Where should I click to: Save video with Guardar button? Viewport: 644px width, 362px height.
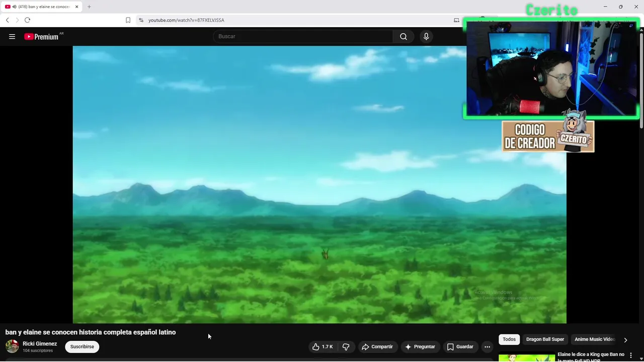click(460, 346)
